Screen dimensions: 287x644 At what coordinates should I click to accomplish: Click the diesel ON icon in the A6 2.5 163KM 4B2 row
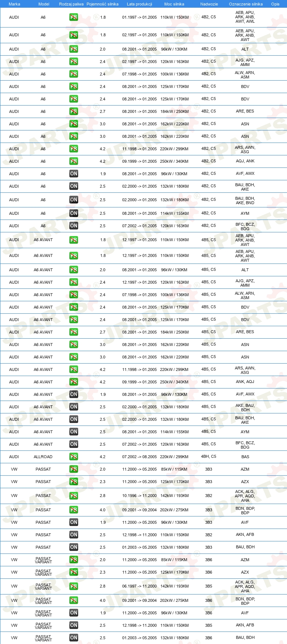click(74, 226)
